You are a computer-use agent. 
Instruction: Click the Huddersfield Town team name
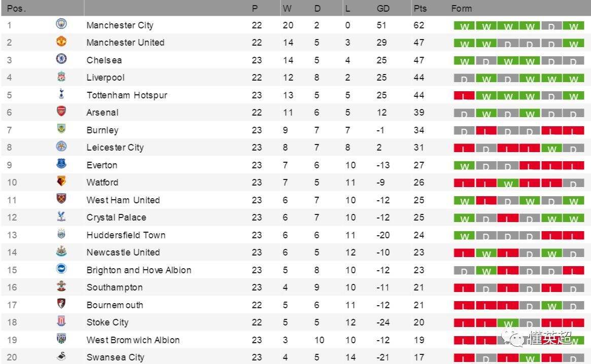tap(126, 235)
